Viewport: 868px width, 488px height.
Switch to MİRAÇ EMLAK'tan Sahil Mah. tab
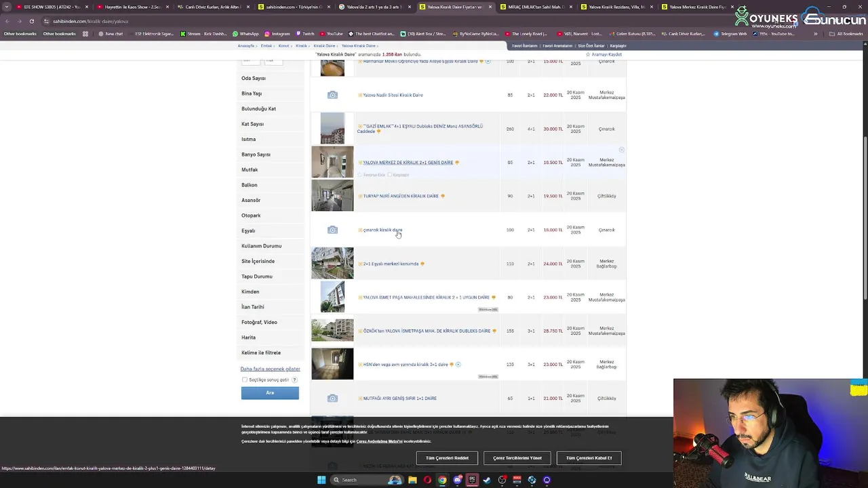(535, 7)
